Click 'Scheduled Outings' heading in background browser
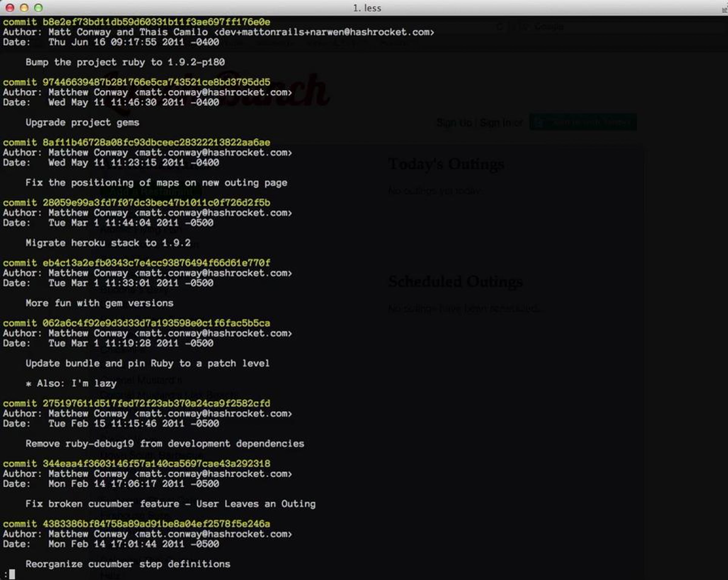 pyautogui.click(x=456, y=282)
